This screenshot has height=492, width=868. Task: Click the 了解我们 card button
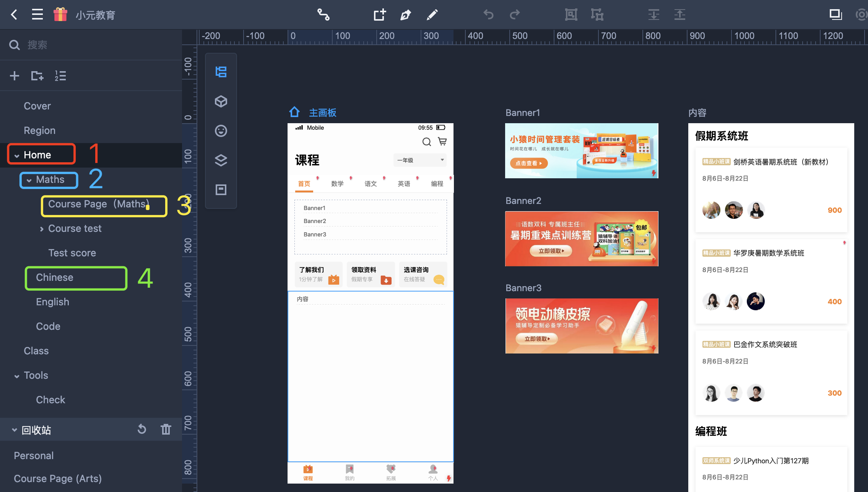tap(319, 274)
